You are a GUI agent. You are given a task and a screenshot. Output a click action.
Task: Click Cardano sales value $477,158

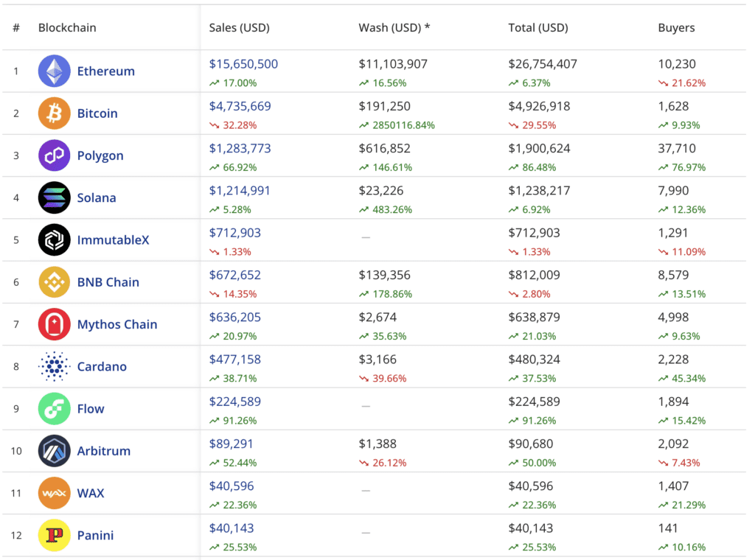click(234, 360)
